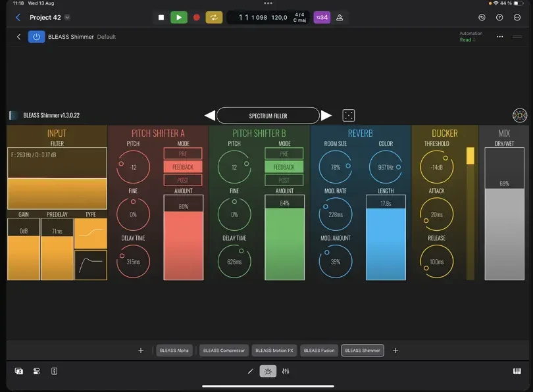Image resolution: width=533 pixels, height=392 pixels.
Task: Click the reverb COLOR 9671Hz knob
Action: (x=386, y=167)
